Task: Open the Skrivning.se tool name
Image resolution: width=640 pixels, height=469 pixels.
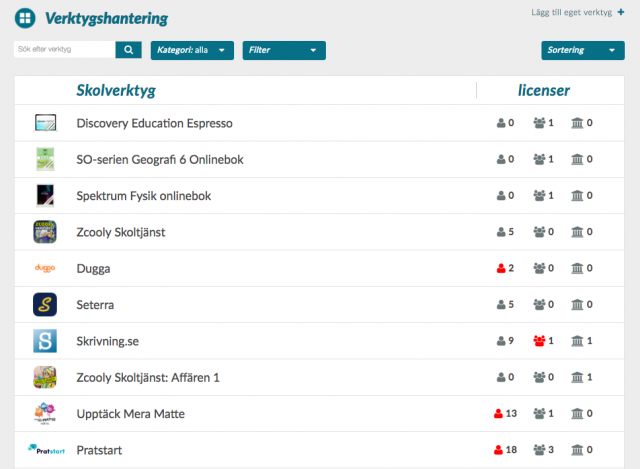Action: [107, 341]
